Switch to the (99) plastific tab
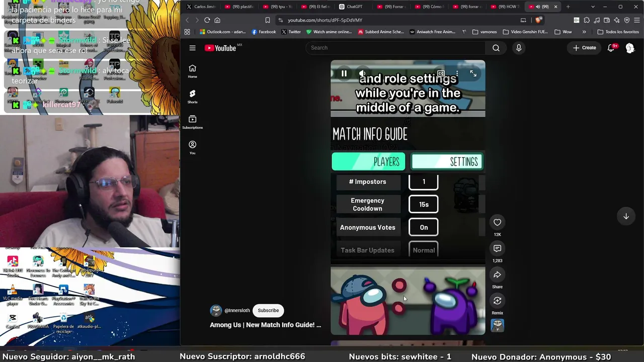Screen dimensions: 644x362 pyautogui.click(x=239, y=7)
